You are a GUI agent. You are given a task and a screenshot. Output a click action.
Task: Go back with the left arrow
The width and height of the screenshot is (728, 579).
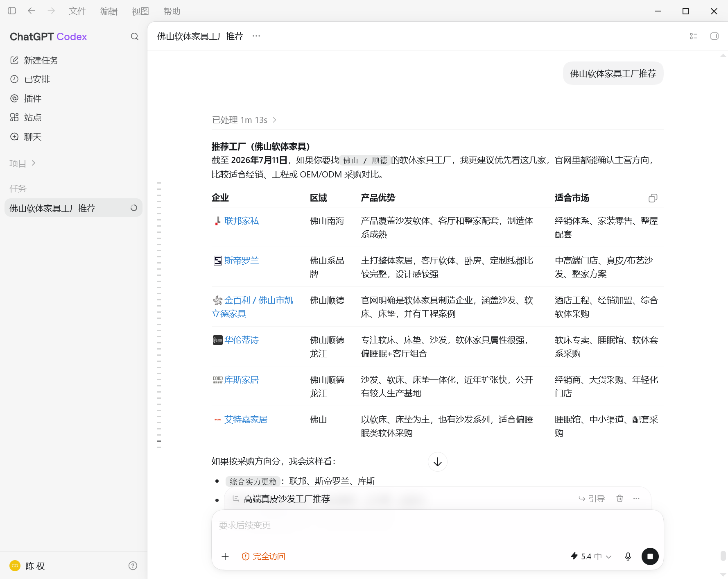32,11
